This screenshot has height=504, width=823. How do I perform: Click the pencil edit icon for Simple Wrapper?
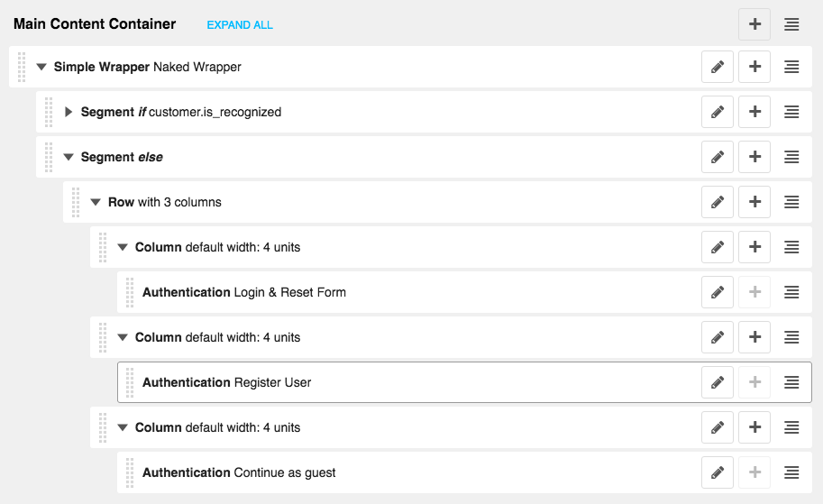(717, 67)
